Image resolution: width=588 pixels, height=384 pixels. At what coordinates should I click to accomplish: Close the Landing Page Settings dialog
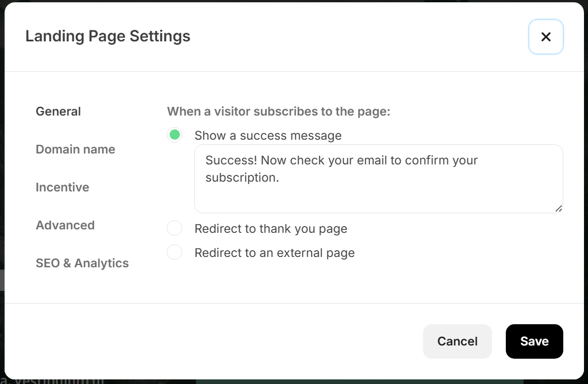click(x=545, y=37)
